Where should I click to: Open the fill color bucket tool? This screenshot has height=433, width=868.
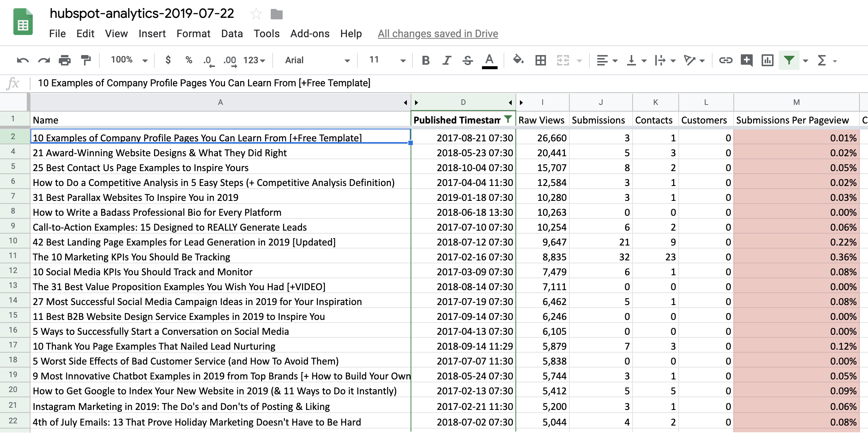pos(518,60)
